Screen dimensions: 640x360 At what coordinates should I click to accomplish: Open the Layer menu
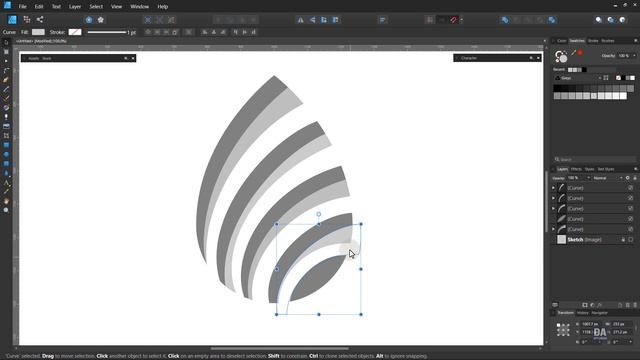pos(75,7)
